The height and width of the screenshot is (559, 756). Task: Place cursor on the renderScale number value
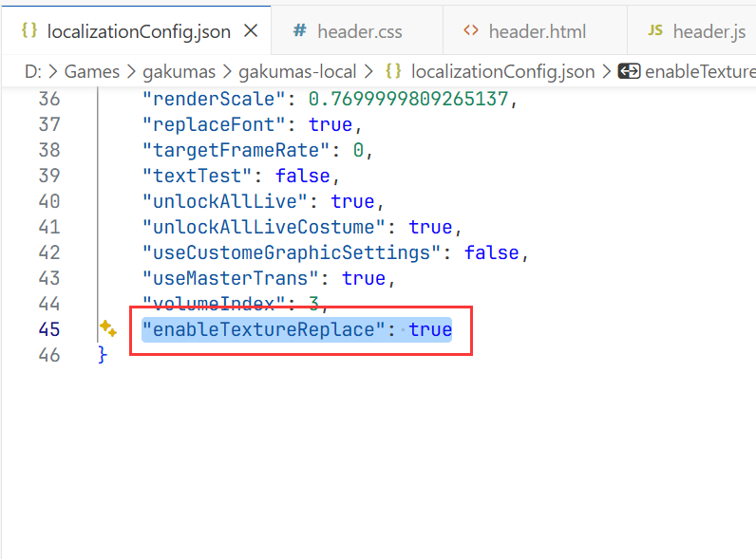click(408, 99)
